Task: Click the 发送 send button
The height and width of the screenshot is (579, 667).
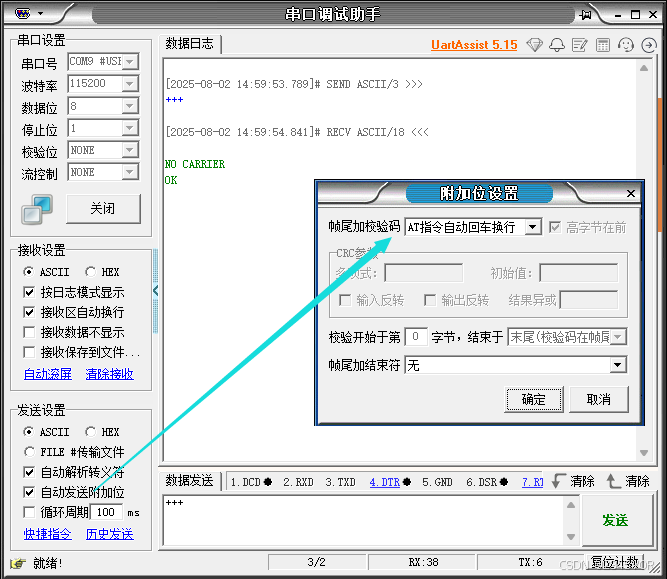Action: (x=616, y=521)
